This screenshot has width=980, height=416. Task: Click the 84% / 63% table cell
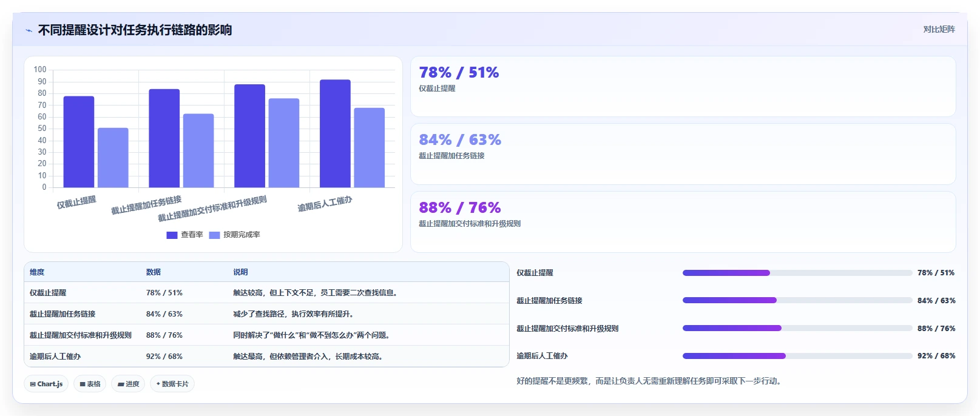(x=164, y=314)
